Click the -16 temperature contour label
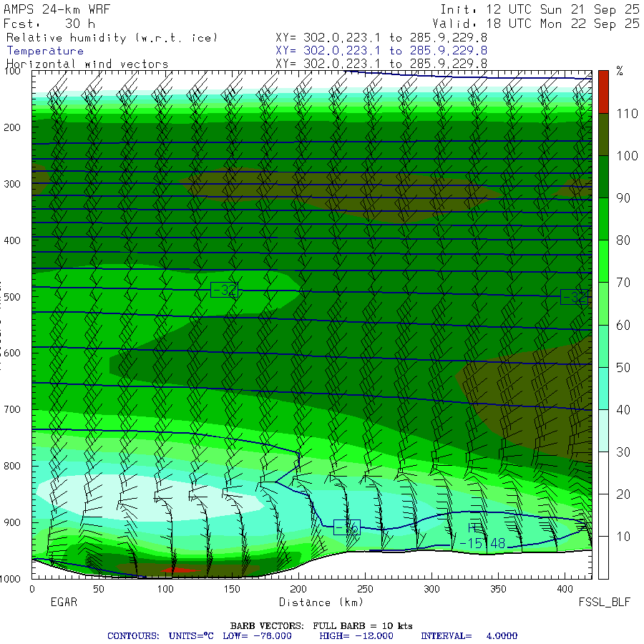 [x=346, y=528]
